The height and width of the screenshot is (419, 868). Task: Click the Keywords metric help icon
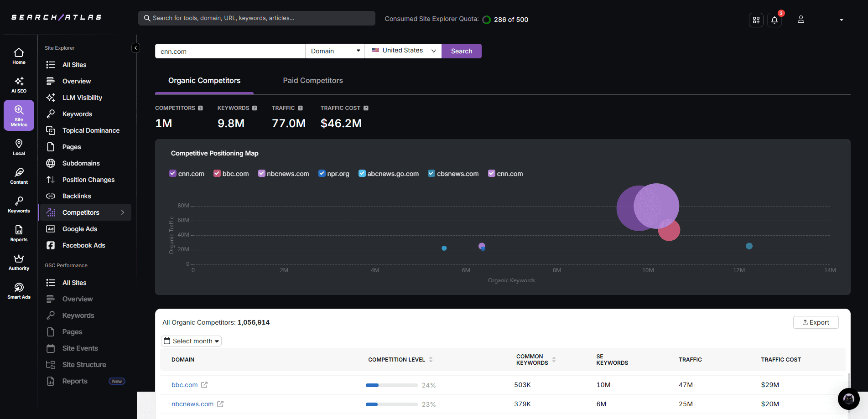255,108
